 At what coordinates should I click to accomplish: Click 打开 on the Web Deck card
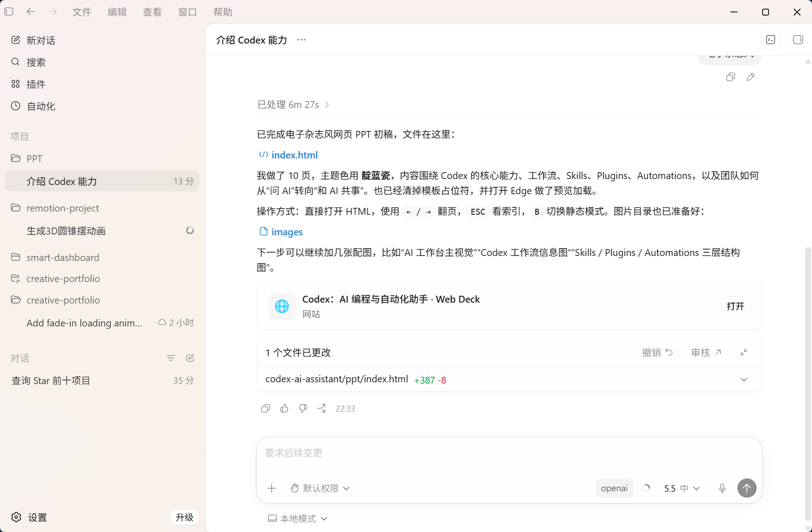point(736,306)
